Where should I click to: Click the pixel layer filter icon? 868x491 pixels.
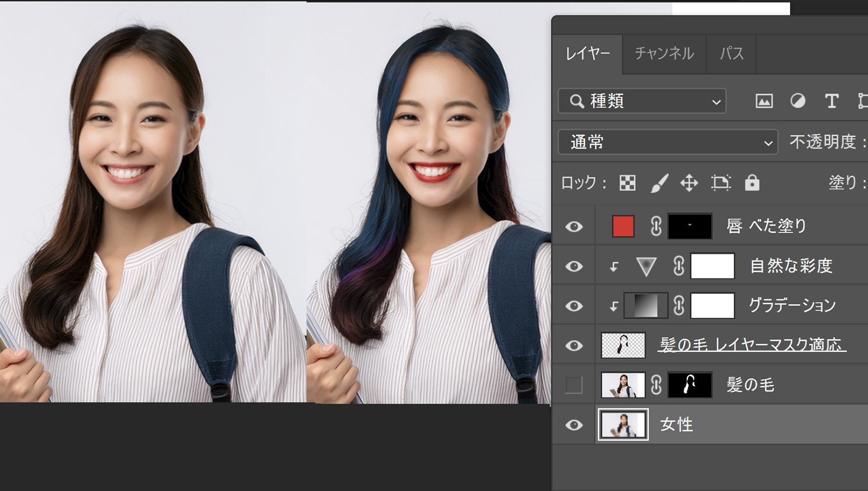pyautogui.click(x=764, y=101)
